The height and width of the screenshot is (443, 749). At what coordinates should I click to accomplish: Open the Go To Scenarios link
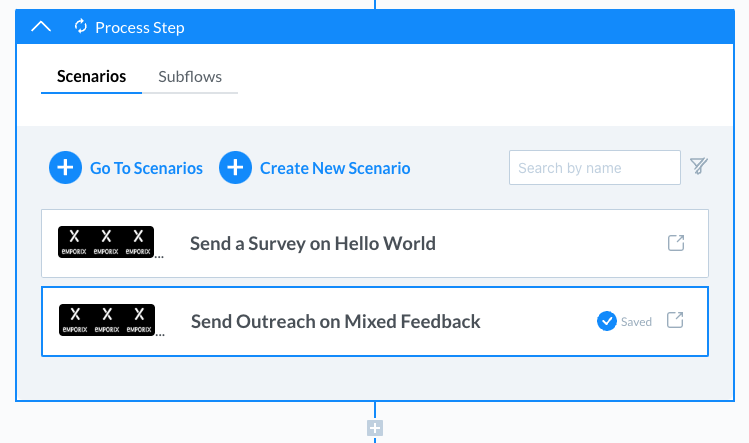[x=146, y=168]
